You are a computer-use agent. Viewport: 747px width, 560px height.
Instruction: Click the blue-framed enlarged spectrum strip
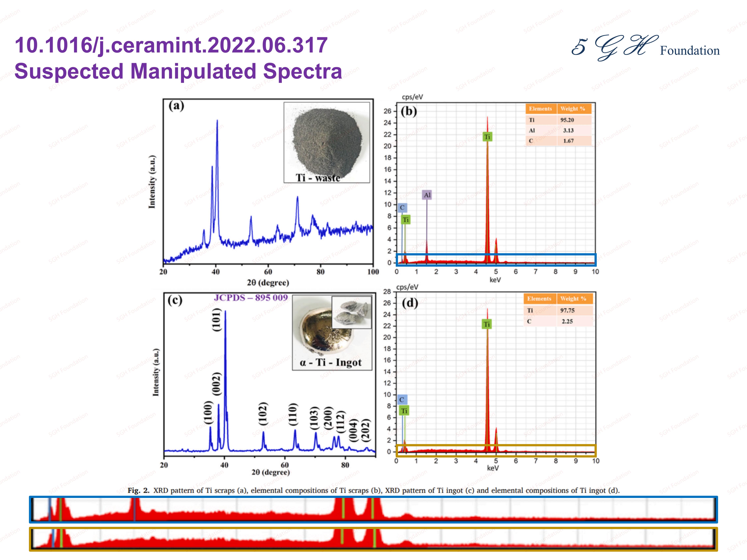pyautogui.click(x=373, y=509)
